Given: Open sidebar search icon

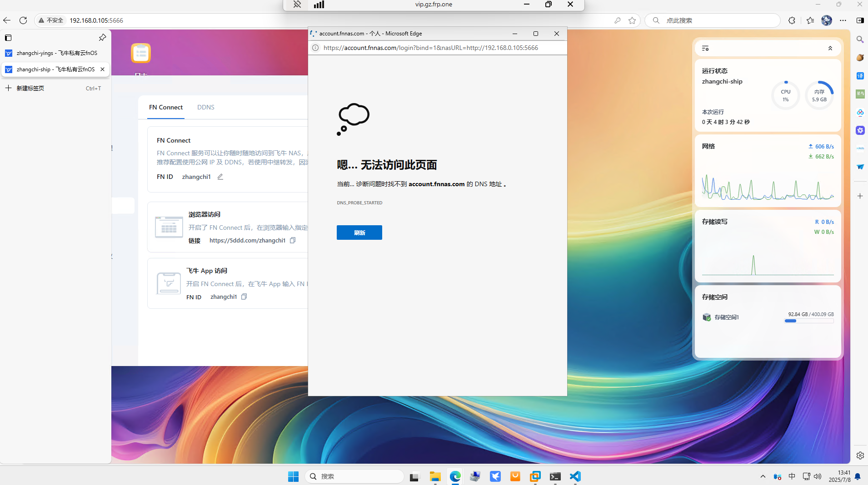Looking at the screenshot, I should click(860, 40).
